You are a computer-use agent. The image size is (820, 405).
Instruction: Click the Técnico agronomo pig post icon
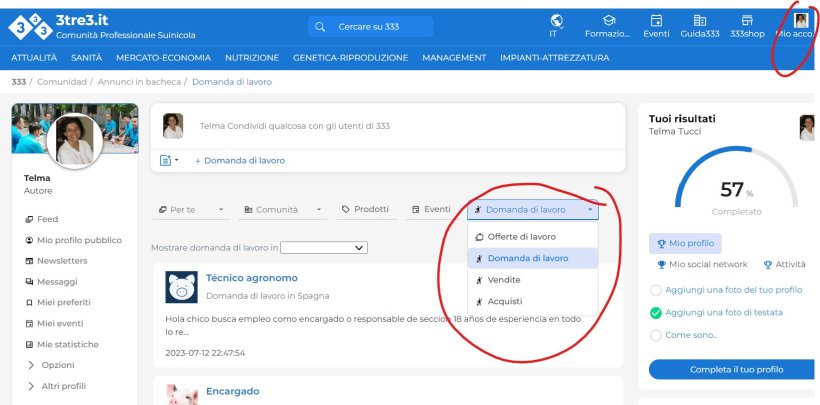point(181,287)
